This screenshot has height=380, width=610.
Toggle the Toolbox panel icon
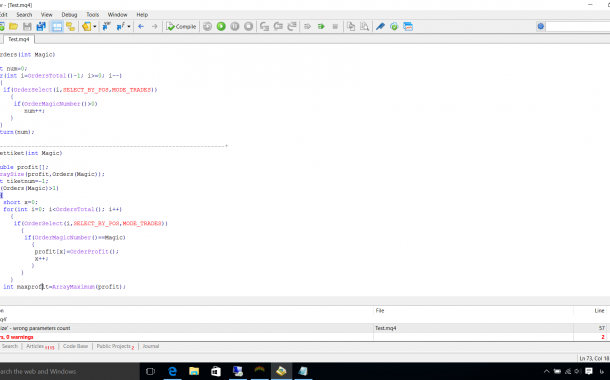(70, 26)
